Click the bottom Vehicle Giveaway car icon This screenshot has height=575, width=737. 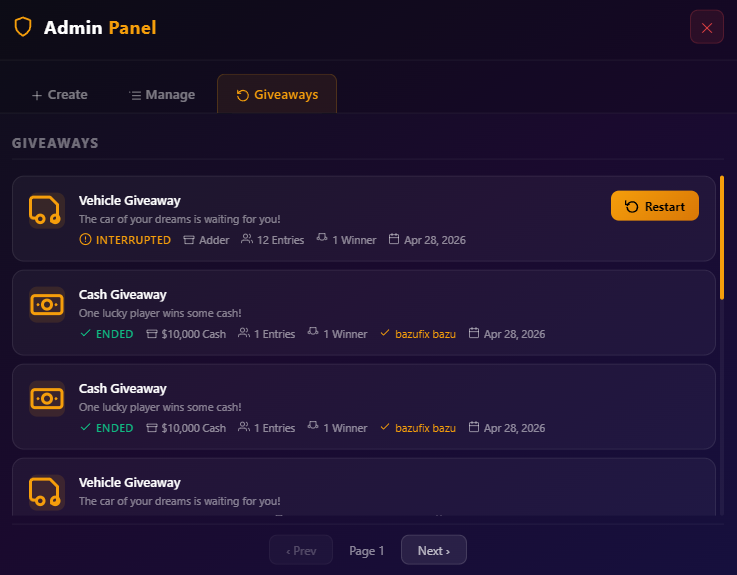tap(47, 492)
